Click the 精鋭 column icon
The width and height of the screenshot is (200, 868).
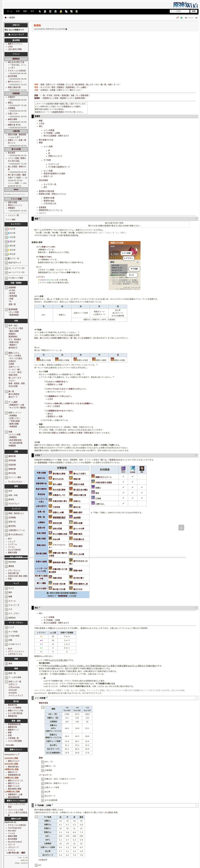click(x=142, y=468)
